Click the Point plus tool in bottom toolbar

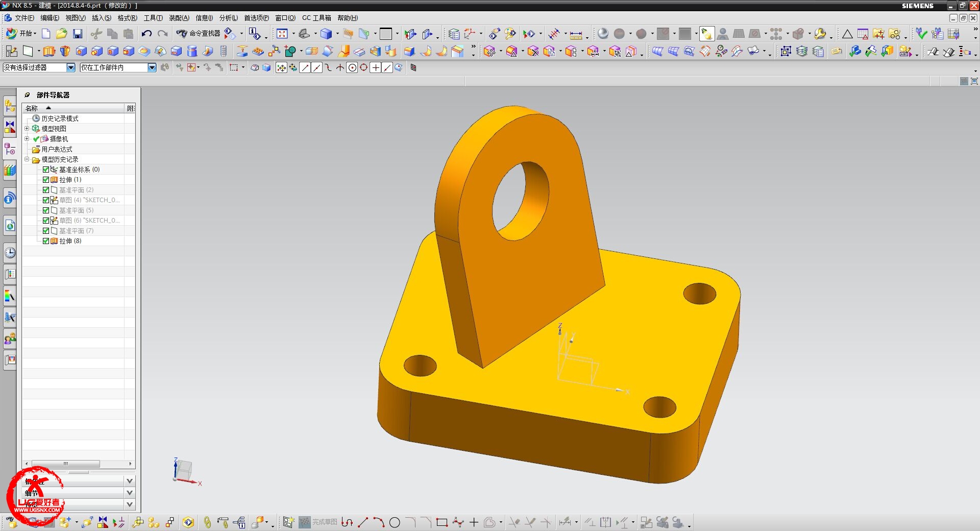(474, 522)
